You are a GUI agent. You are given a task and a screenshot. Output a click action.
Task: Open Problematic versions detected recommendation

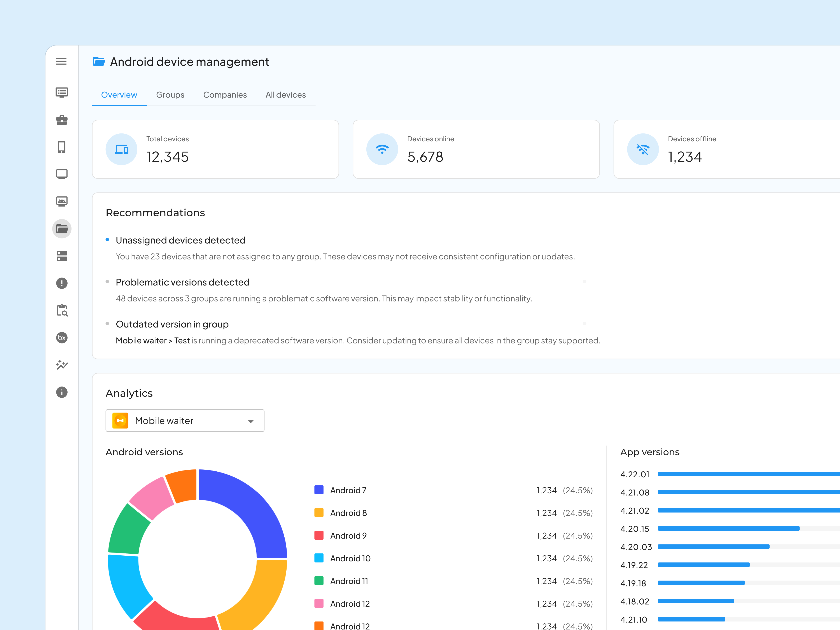pyautogui.click(x=183, y=283)
